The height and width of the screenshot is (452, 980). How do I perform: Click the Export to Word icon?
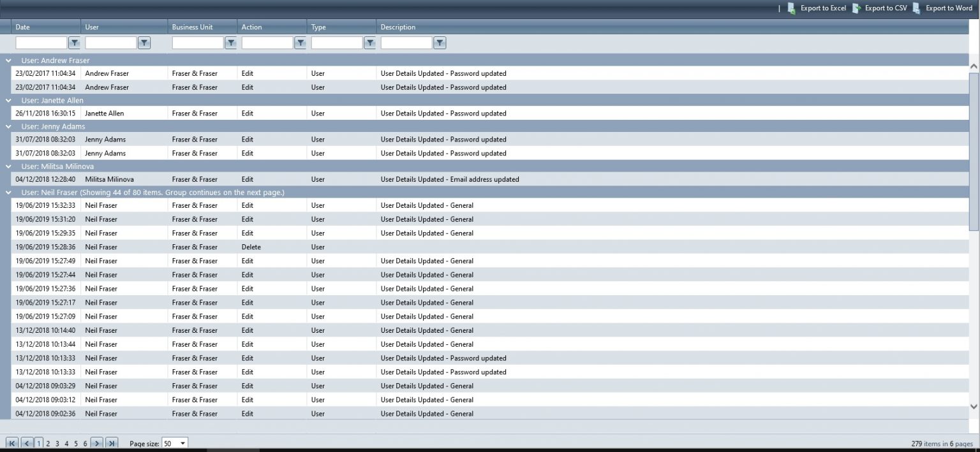[917, 8]
